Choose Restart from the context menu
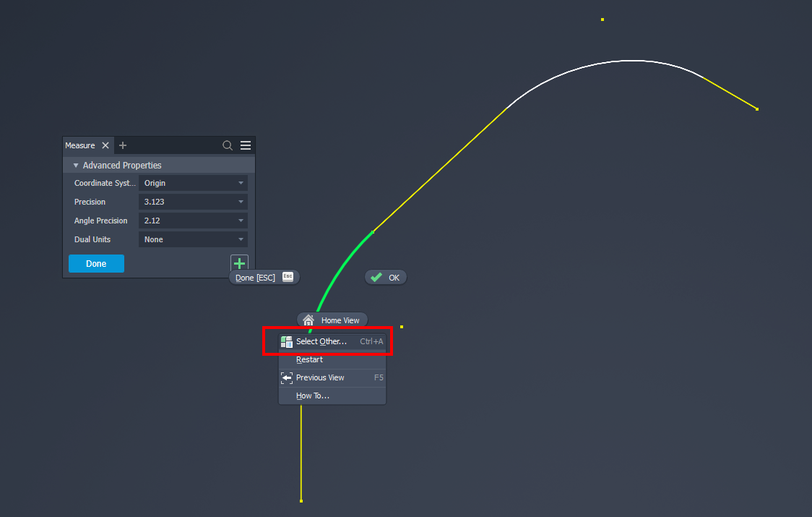The image size is (812, 517). click(332, 359)
